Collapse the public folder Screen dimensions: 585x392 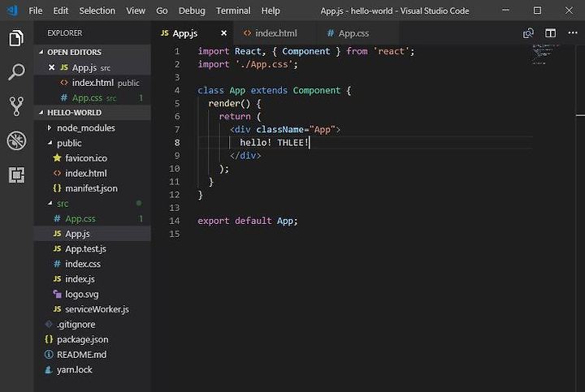50,143
